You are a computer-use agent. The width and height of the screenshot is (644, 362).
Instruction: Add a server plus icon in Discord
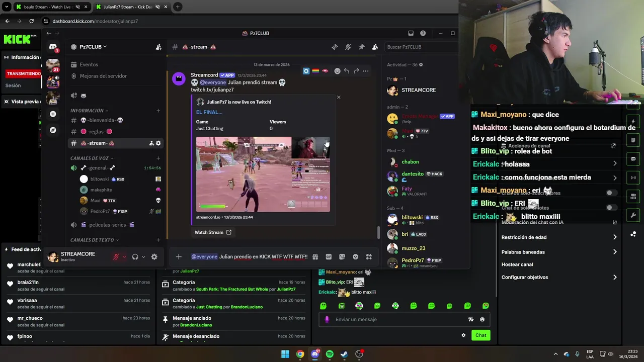coord(53,114)
